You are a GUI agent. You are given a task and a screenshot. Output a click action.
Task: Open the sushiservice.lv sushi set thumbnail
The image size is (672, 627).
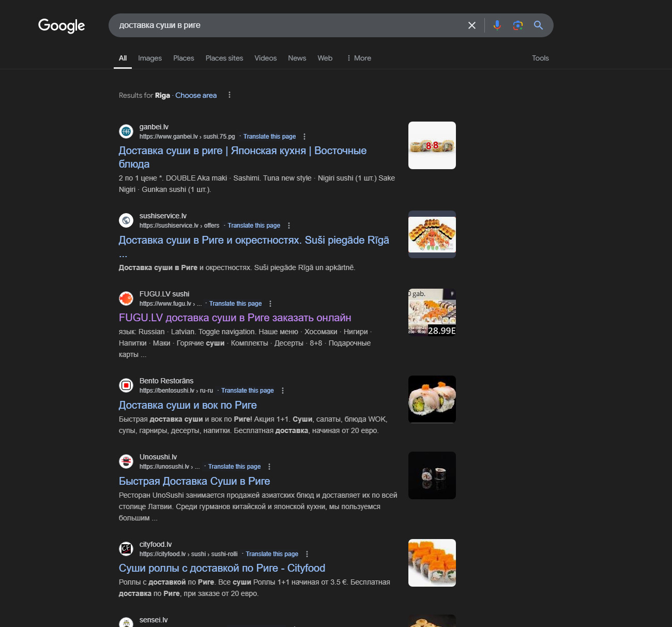coord(432,234)
